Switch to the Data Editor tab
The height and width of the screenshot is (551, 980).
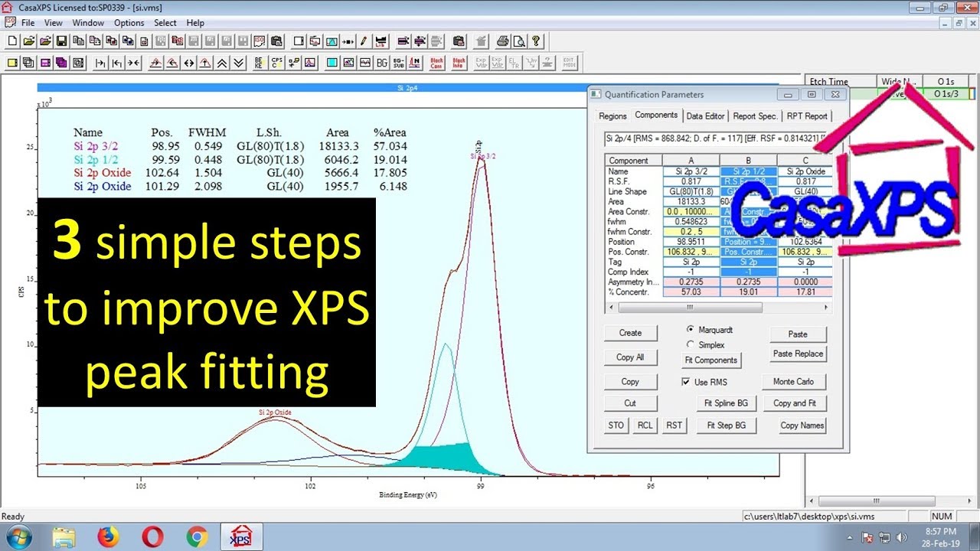(705, 116)
